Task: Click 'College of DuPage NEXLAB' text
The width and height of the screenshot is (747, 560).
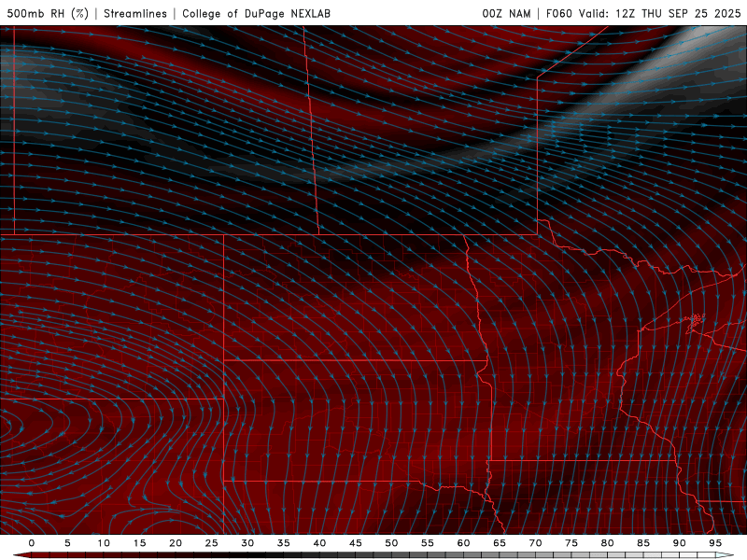Action: 256,13
